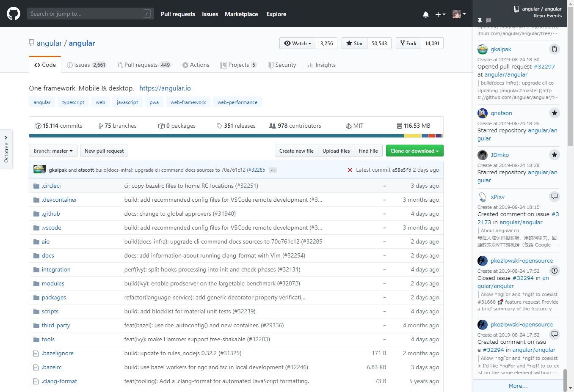
Task: Click the language breakdown color bar
Action: [236, 136]
